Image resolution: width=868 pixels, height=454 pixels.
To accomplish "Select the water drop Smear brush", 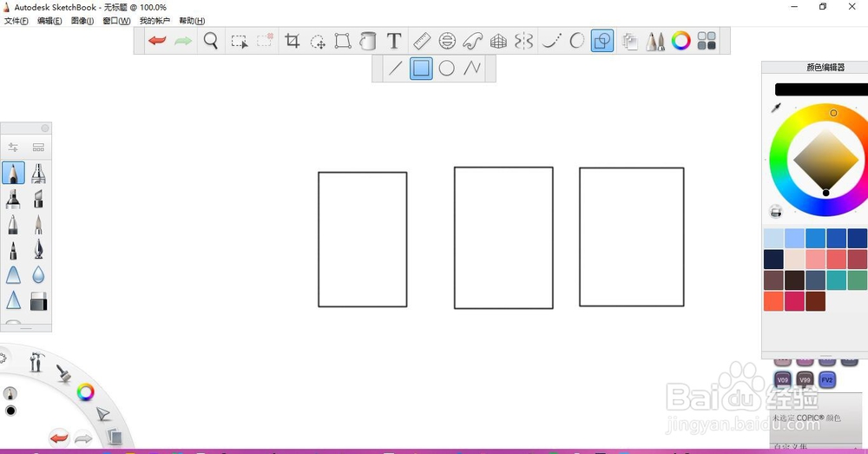I will [x=38, y=275].
